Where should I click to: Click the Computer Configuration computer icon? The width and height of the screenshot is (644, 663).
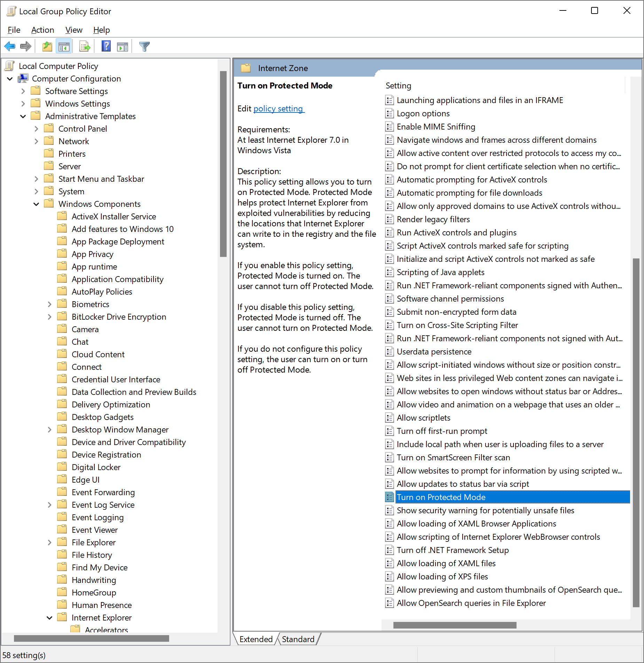tap(23, 79)
